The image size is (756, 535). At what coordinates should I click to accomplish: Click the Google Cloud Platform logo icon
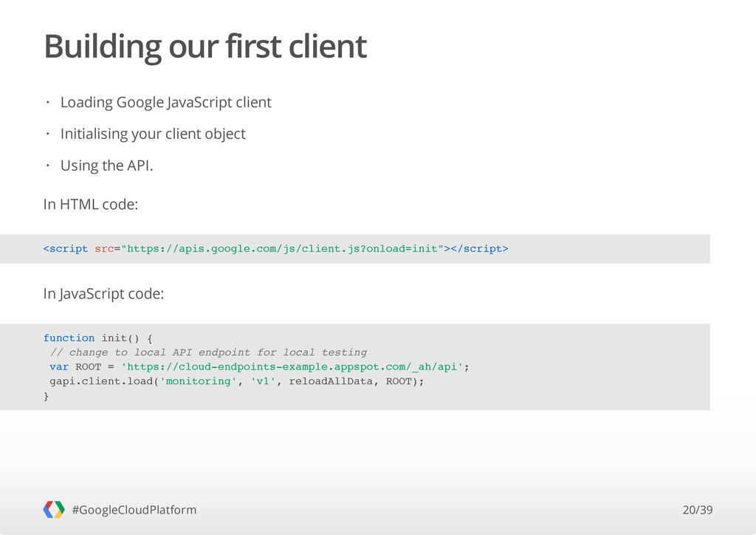pyautogui.click(x=53, y=509)
